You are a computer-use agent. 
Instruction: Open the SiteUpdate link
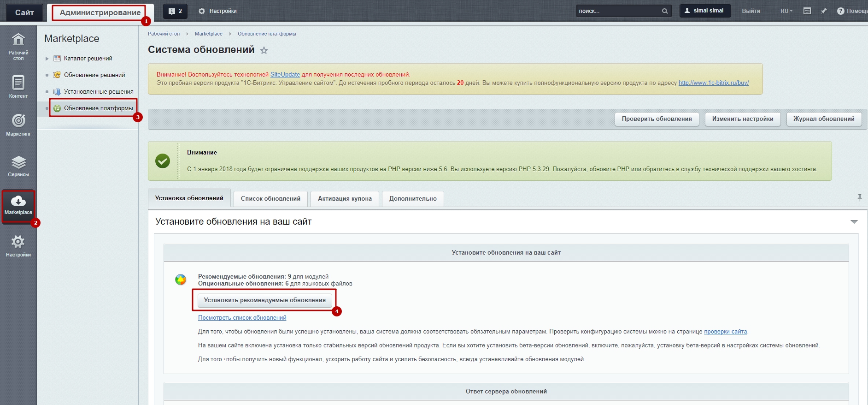click(x=285, y=74)
